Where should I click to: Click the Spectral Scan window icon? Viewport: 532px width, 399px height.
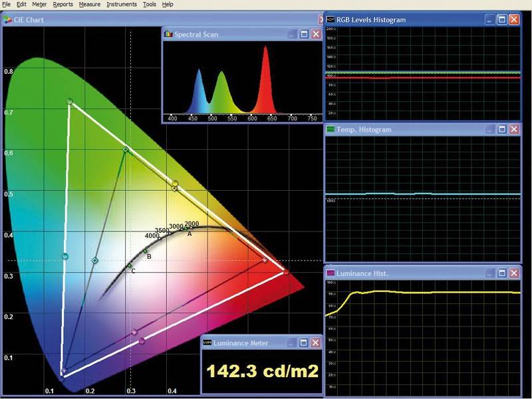[168, 34]
